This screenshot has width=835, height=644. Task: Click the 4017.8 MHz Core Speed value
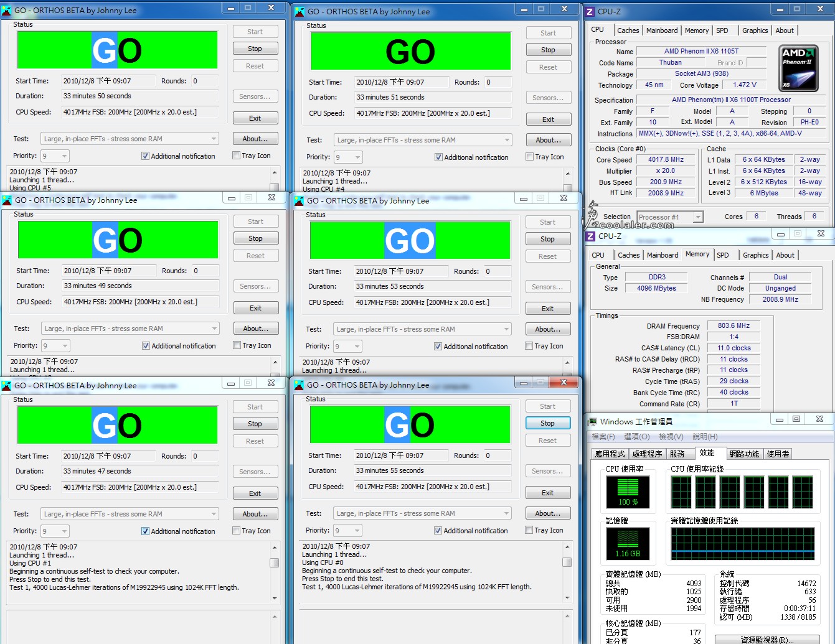pyautogui.click(x=666, y=159)
